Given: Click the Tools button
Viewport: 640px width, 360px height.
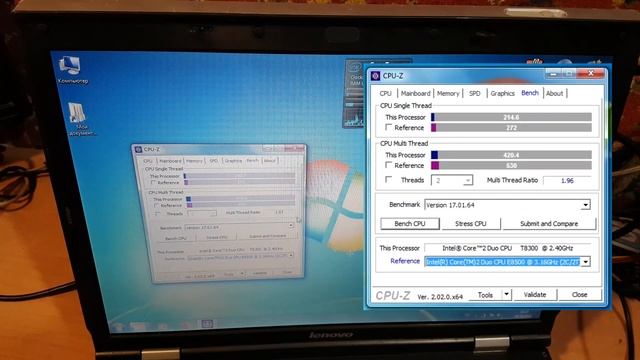Looking at the screenshot, I should (485, 295).
